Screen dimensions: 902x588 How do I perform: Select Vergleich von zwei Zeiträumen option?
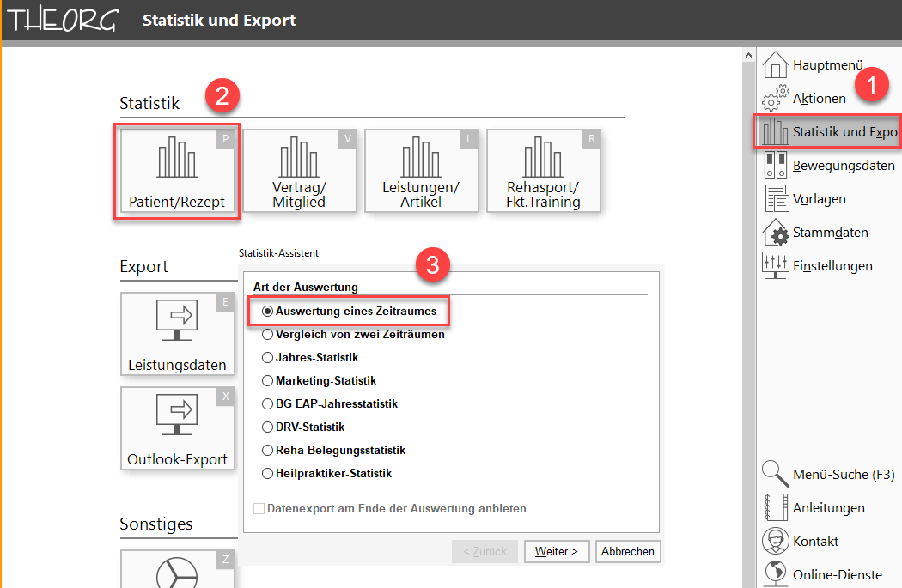tap(268, 335)
